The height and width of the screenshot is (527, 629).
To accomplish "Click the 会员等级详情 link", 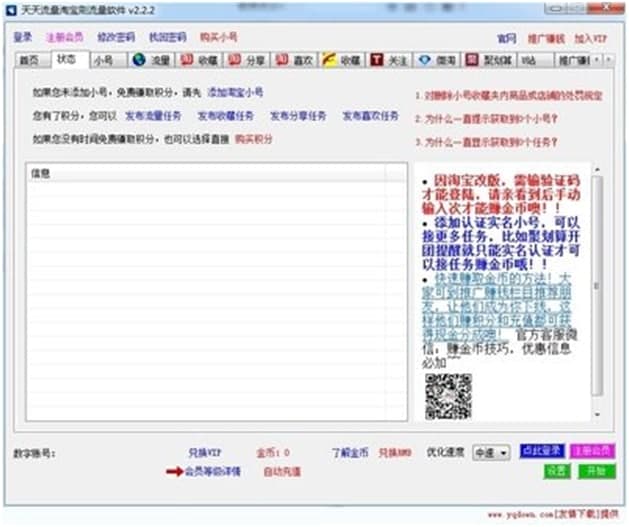I will tap(213, 472).
